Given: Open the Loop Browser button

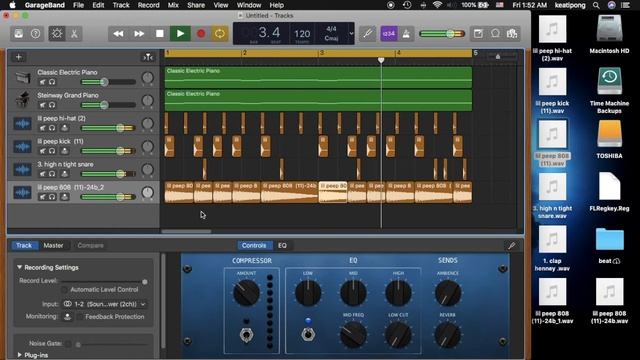Looking at the screenshot, I should [495, 33].
